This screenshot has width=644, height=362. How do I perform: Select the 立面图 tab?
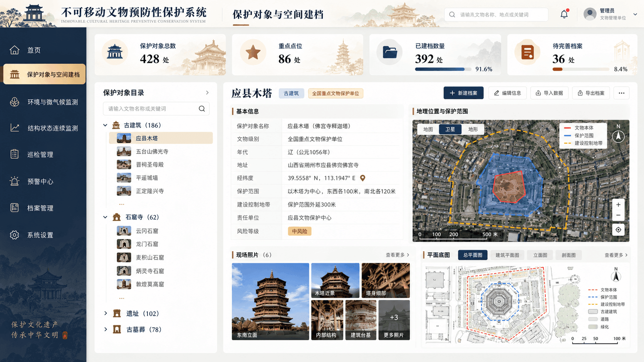point(540,255)
